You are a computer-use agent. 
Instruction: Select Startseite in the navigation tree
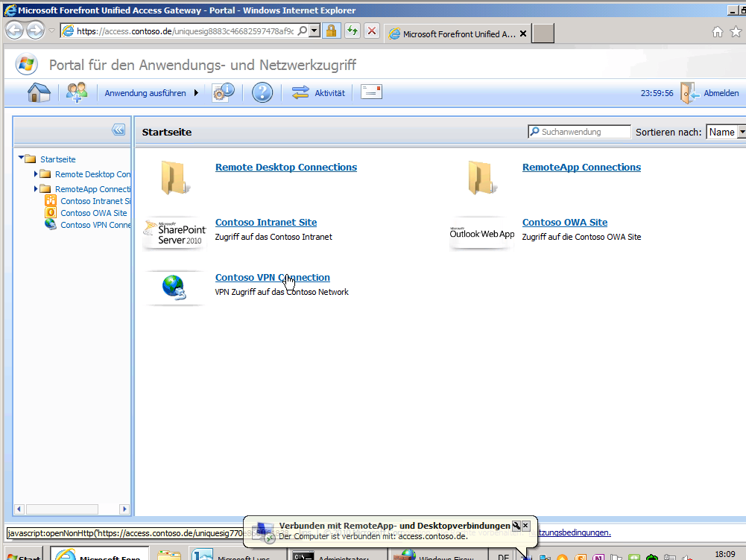(58, 159)
